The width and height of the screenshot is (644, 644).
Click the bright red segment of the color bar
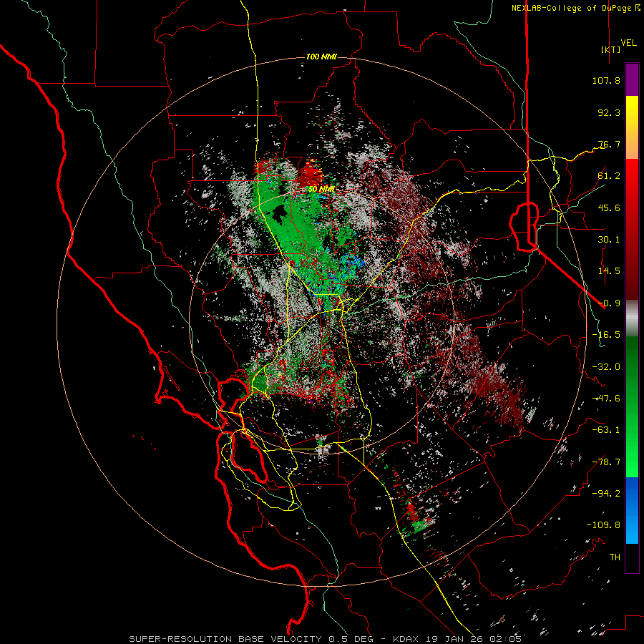coord(632,177)
